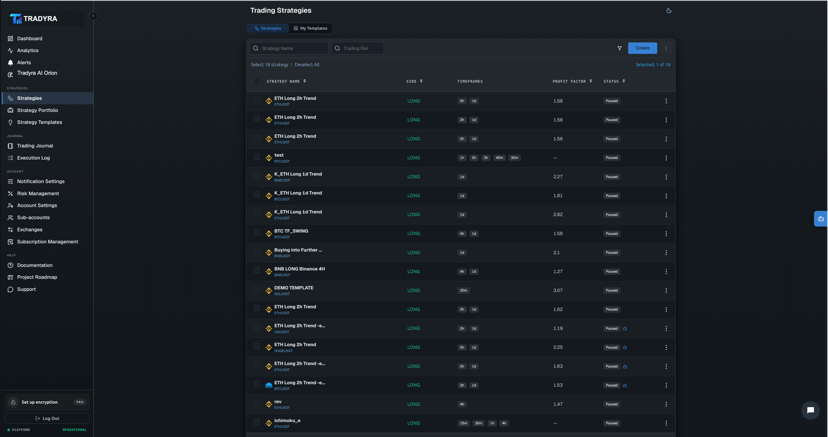Image resolution: width=828 pixels, height=437 pixels.
Task: Check the box for BTC TF_SWING
Action: [257, 232]
